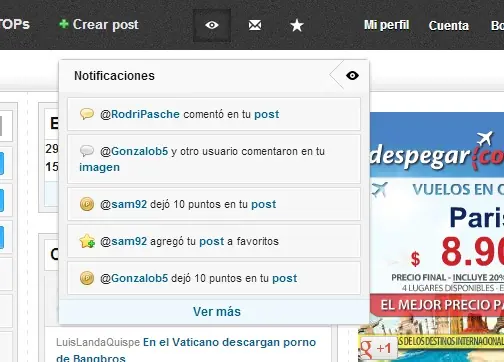Click gray comment bubble icon beside Gonzalob5 comment
This screenshot has width=504, height=362.
tap(87, 151)
